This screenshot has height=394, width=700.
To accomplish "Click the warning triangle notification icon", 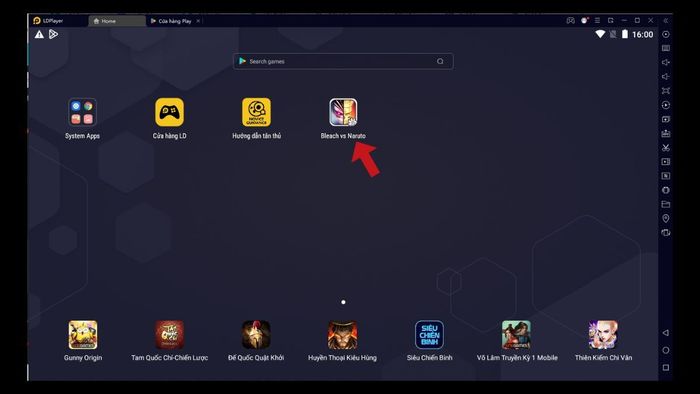I will tap(39, 34).
